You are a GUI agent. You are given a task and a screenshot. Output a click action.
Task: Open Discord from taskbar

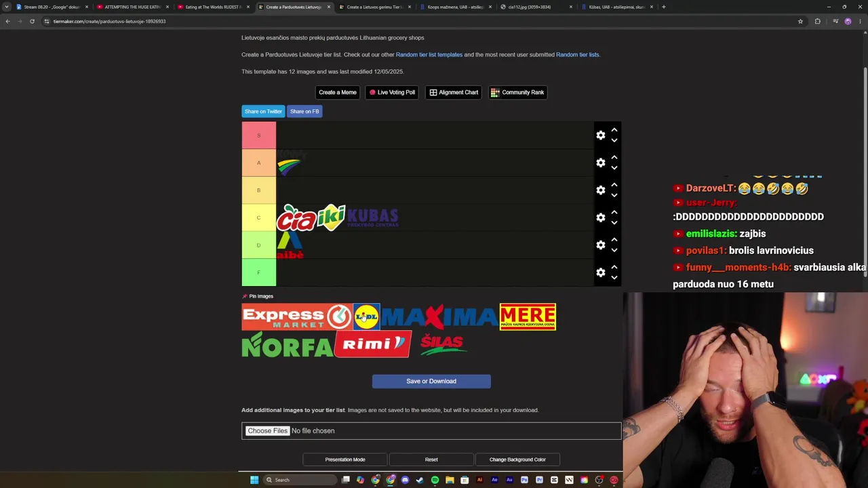pos(405,480)
